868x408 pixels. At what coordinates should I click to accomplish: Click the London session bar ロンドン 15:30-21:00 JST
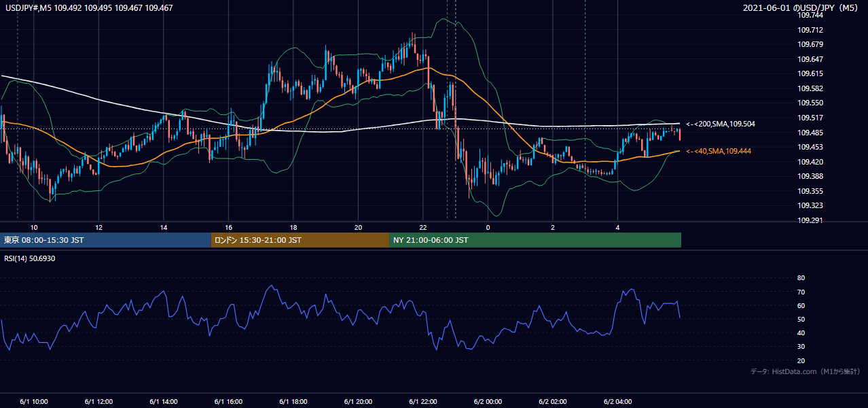pyautogui.click(x=300, y=240)
